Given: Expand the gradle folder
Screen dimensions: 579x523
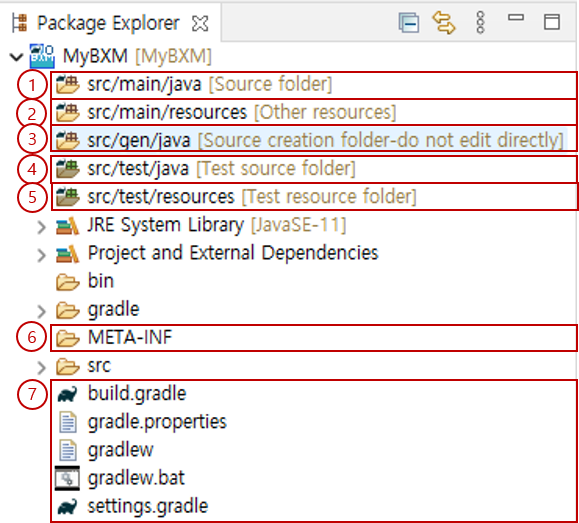Looking at the screenshot, I should 41,311.
